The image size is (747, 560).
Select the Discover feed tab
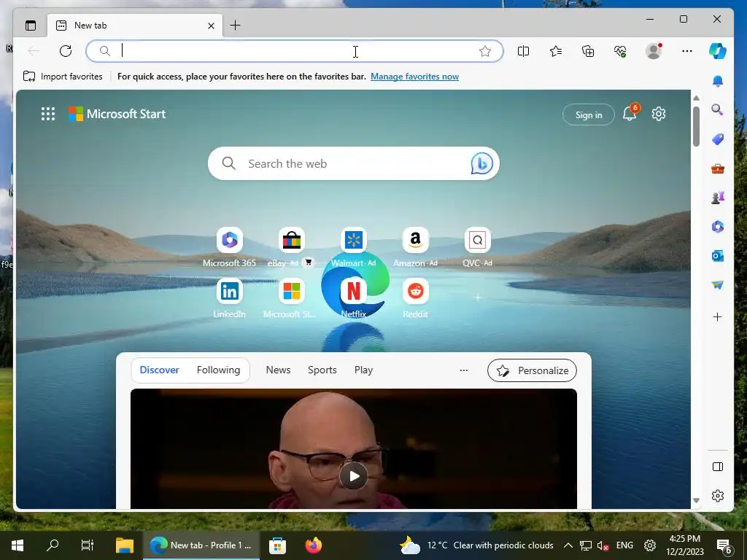159,370
